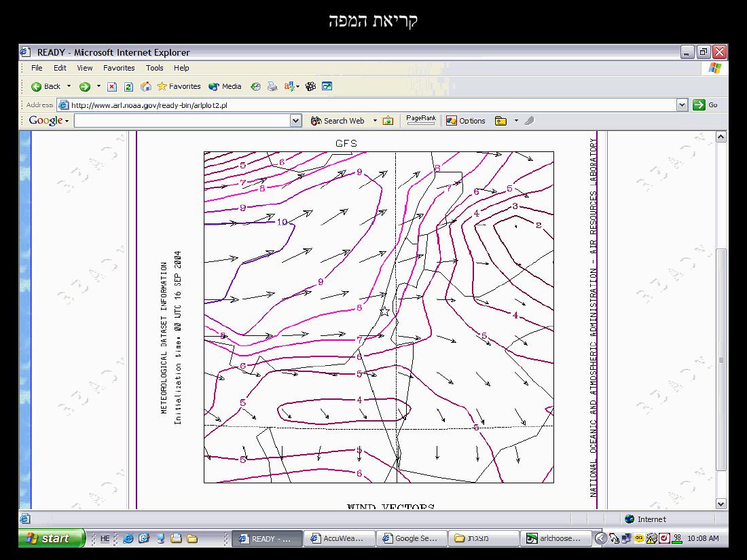This screenshot has height=560, width=747.
Task: Open the address bar URL dropdown
Action: coord(682,105)
